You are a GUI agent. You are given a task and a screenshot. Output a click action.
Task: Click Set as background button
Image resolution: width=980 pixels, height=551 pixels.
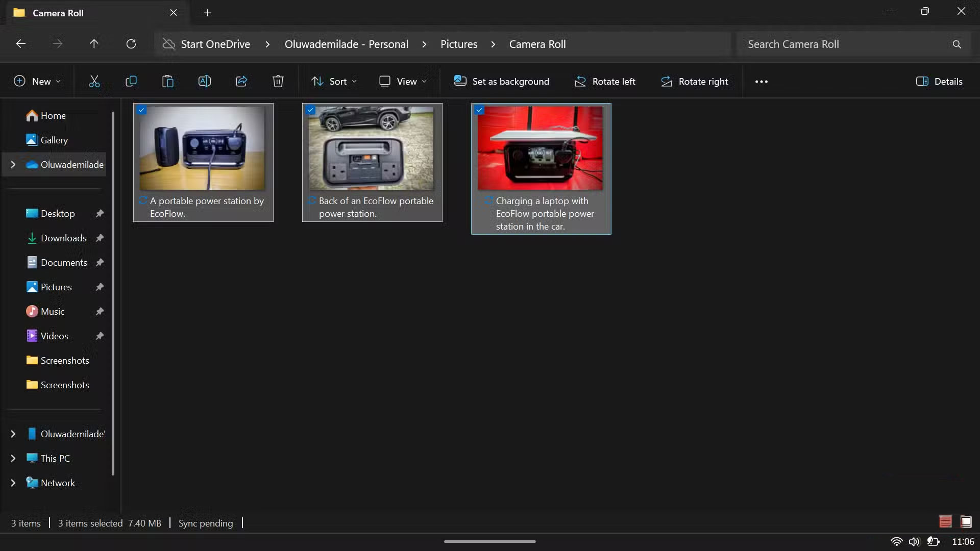click(x=502, y=81)
